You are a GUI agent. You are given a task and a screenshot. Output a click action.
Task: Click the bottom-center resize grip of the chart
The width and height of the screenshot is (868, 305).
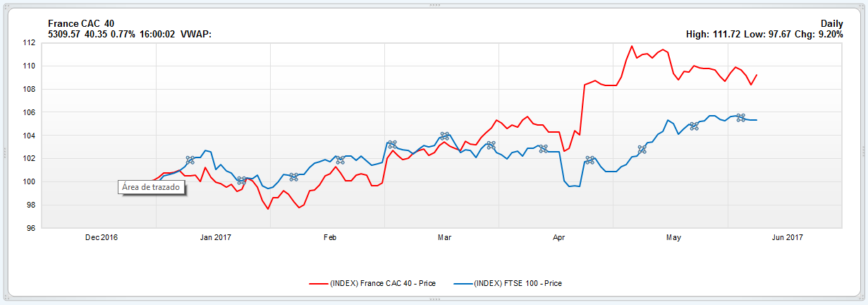tap(434, 300)
